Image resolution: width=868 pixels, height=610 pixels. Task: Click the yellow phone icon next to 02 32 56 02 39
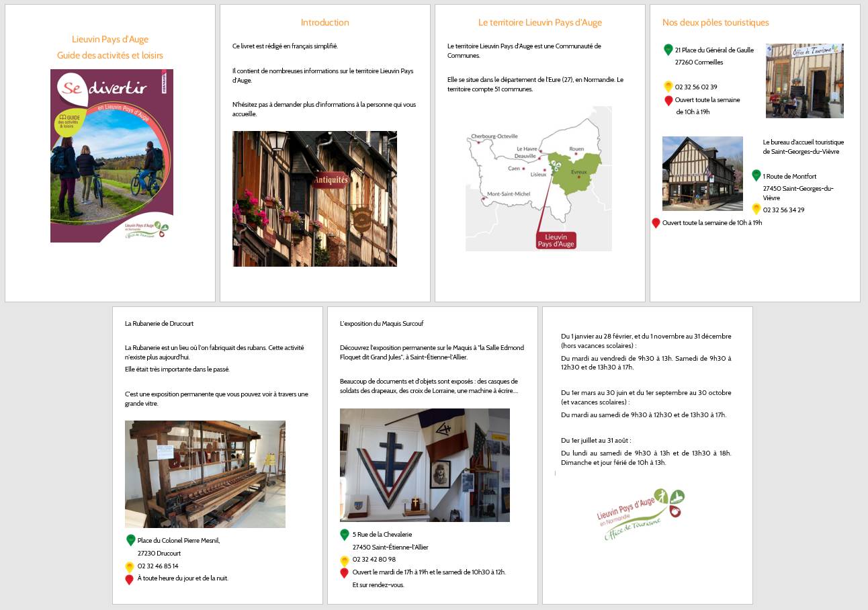tap(668, 87)
